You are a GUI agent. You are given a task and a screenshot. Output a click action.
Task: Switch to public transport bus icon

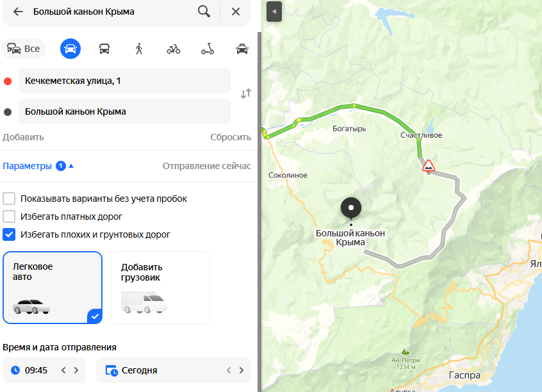(104, 49)
